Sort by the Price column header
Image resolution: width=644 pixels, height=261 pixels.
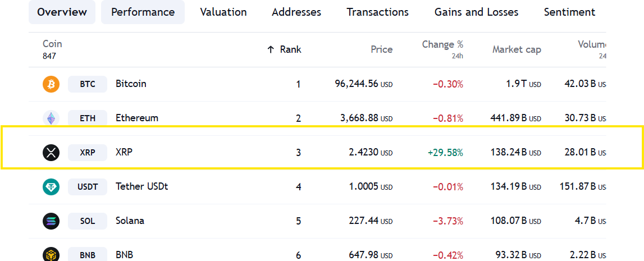[381, 49]
